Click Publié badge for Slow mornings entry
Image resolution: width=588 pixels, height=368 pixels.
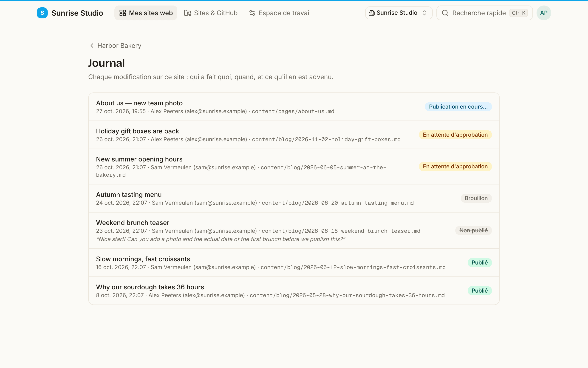click(x=480, y=263)
